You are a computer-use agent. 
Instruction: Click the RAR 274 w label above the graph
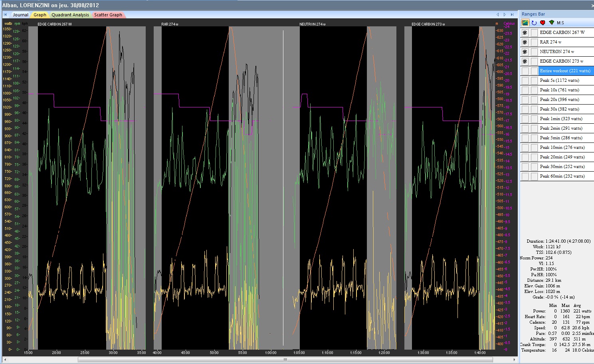(170, 24)
